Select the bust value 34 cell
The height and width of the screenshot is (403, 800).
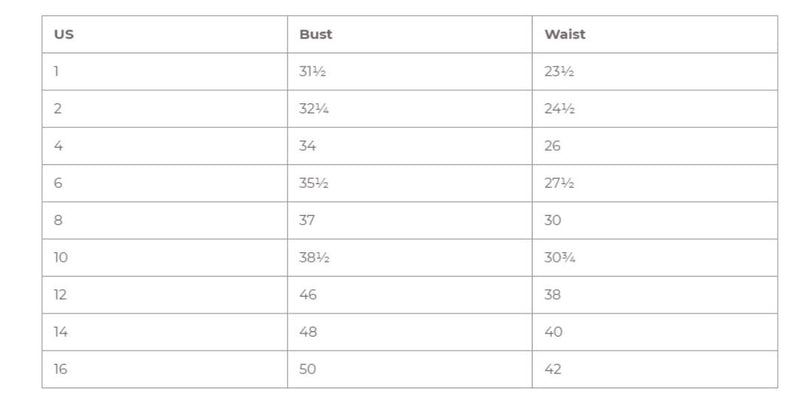coord(410,146)
